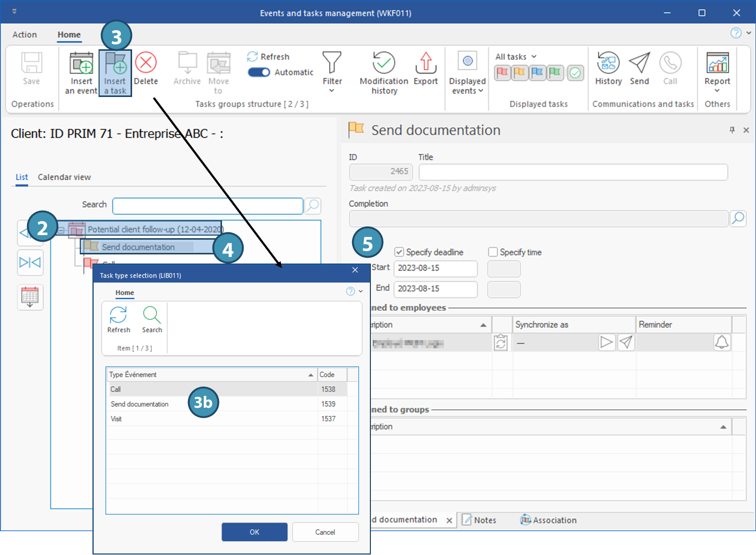Click the Search magnifier in dialog
This screenshot has width=756, height=555.
coord(152,316)
